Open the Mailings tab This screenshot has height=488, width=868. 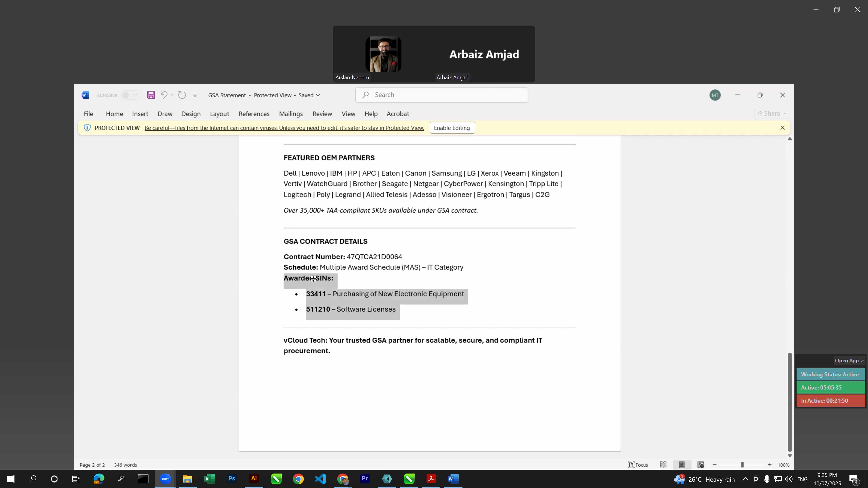291,114
